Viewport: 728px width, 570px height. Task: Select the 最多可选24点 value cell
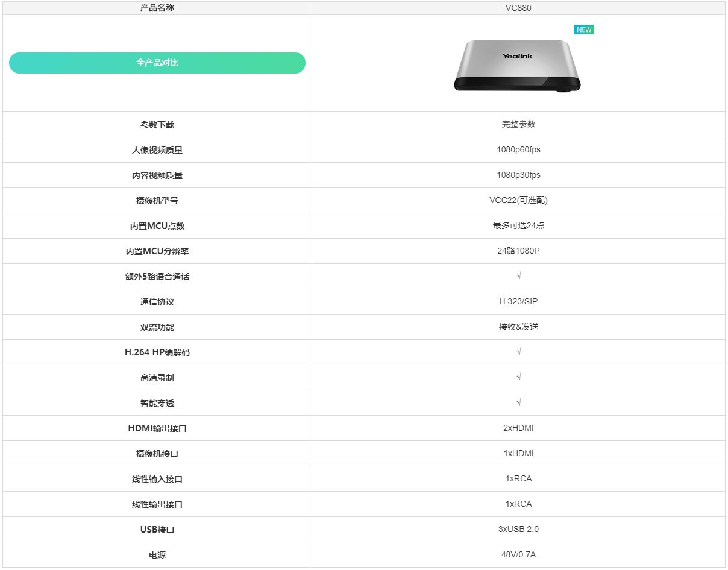point(519,225)
